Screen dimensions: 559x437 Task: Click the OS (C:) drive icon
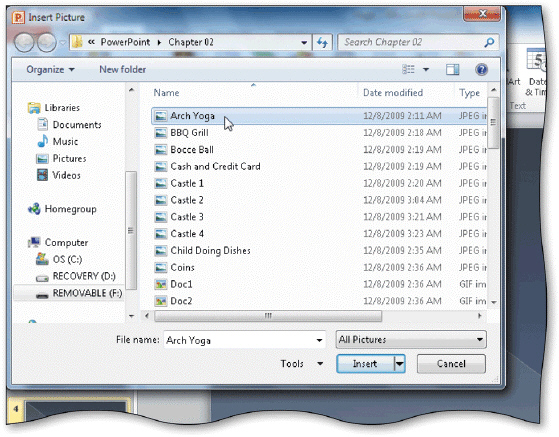point(42,259)
